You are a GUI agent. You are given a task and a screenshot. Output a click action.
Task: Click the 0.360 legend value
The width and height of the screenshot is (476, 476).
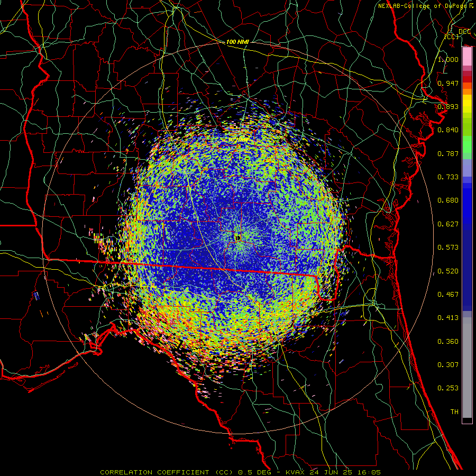[448, 342]
